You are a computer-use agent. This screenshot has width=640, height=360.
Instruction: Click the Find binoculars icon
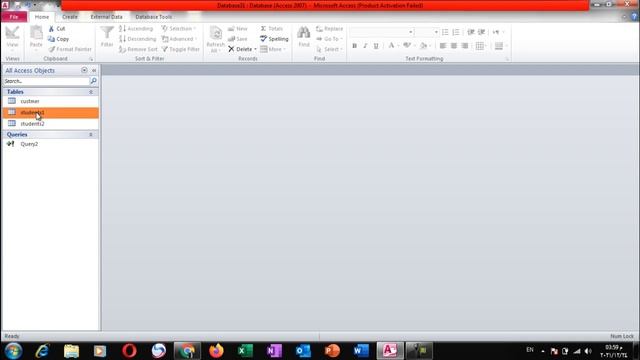(x=303, y=33)
